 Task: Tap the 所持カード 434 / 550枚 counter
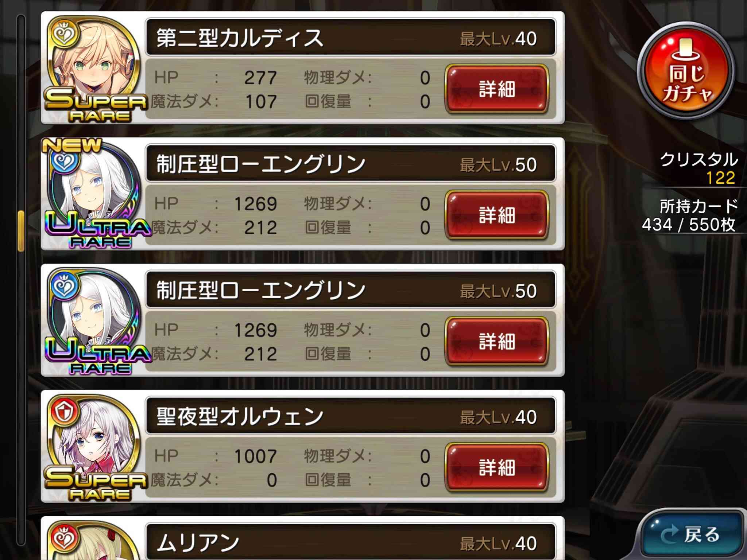(689, 215)
